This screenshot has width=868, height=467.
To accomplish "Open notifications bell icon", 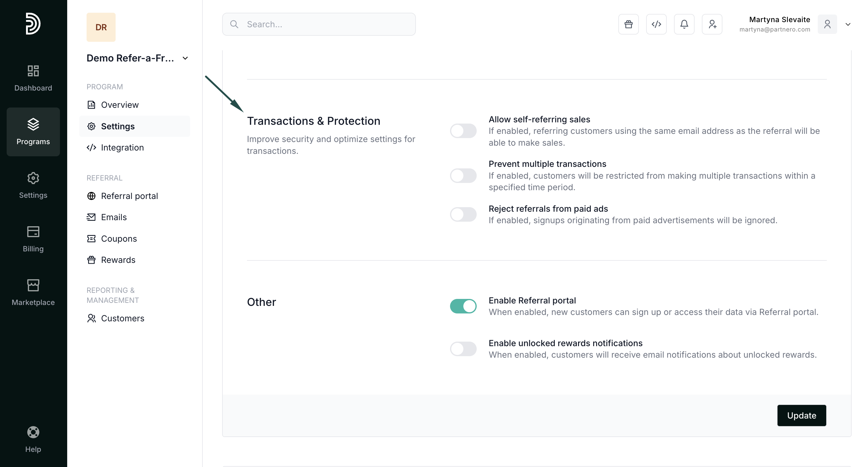I will (684, 24).
